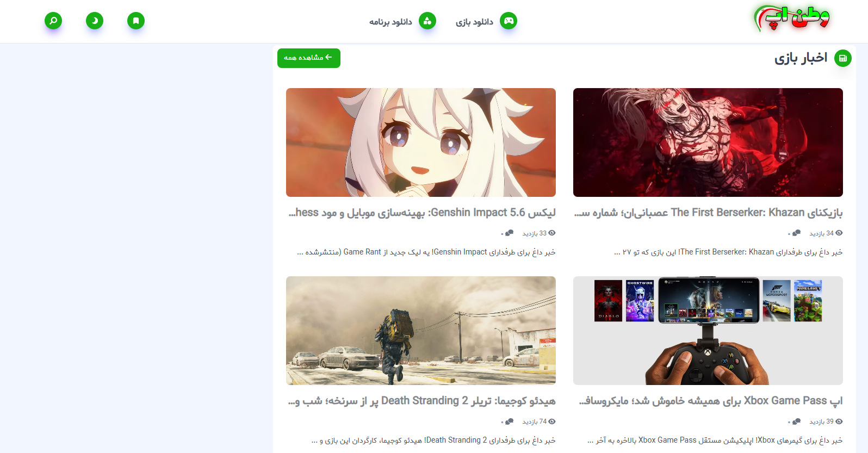Click the eye icon by 34 views
The width and height of the screenshot is (868, 453).
[x=839, y=233]
